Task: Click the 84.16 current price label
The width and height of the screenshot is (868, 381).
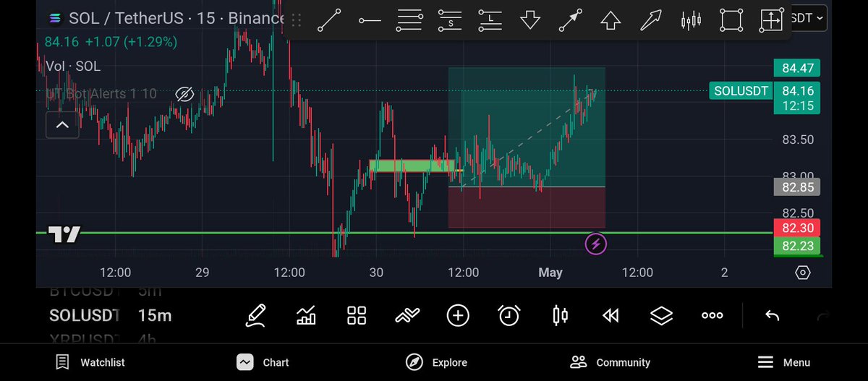Action: click(798, 98)
